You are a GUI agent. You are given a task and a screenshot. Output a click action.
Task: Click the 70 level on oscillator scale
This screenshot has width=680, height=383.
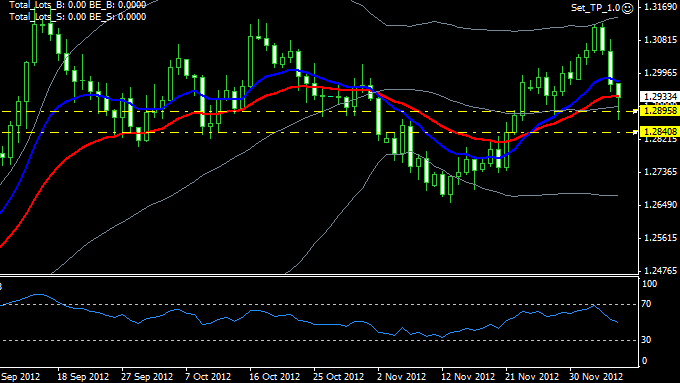pos(646,304)
